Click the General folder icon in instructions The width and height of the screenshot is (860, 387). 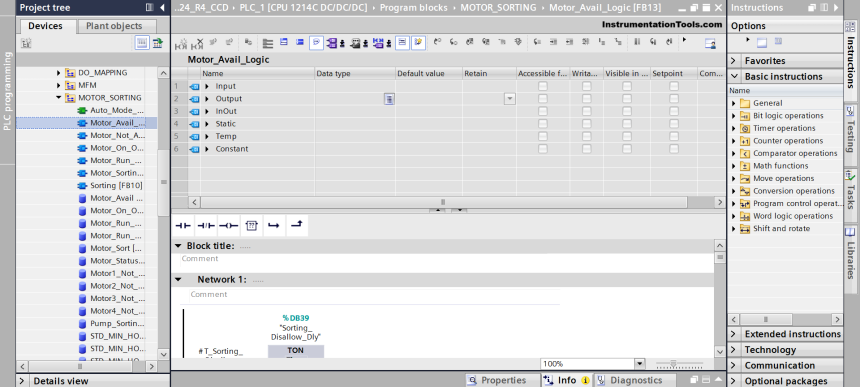click(744, 103)
